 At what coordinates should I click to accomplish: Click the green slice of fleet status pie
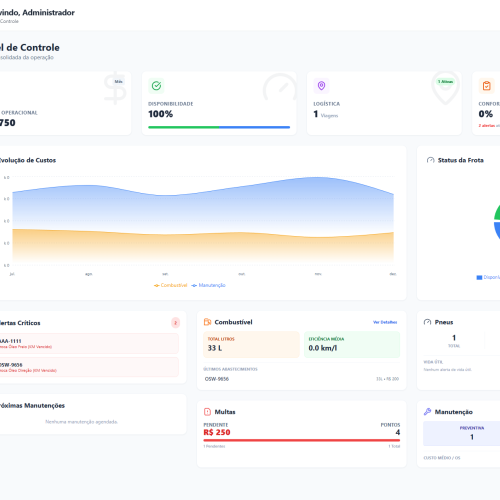click(x=497, y=213)
